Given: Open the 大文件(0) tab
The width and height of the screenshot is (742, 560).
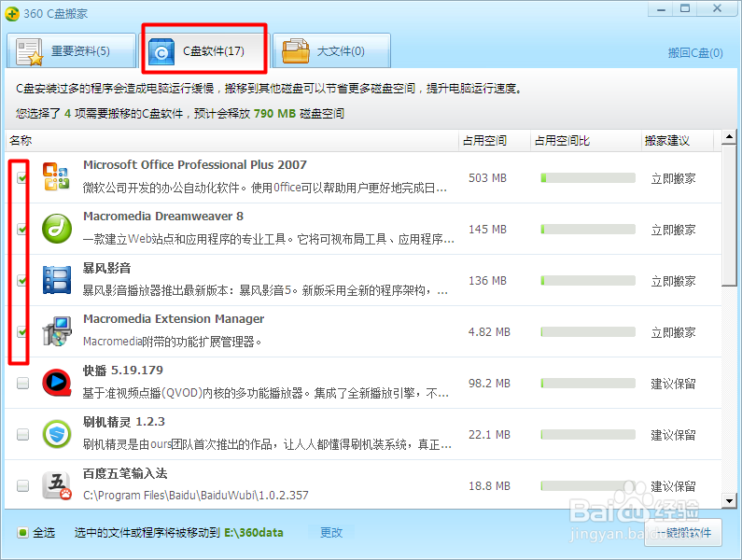Looking at the screenshot, I should point(331,50).
